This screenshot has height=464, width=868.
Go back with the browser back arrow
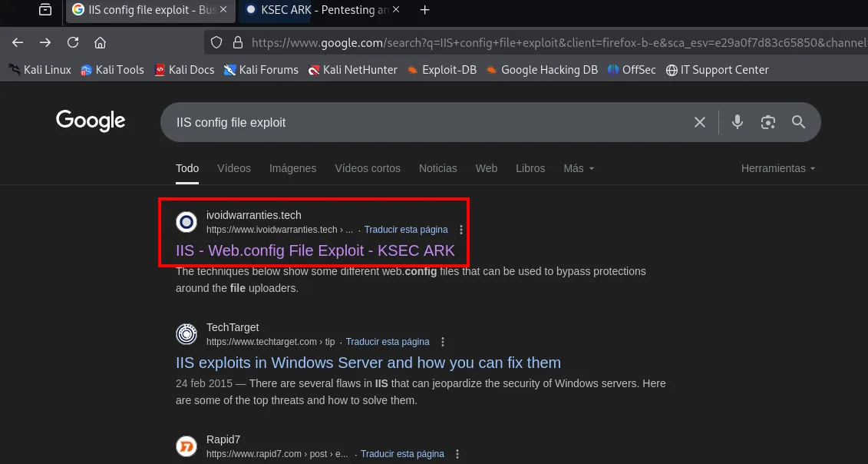click(18, 43)
